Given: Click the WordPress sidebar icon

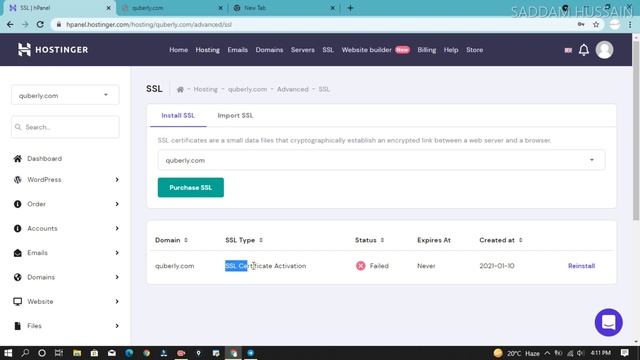Looking at the screenshot, I should pyautogui.click(x=18, y=180).
